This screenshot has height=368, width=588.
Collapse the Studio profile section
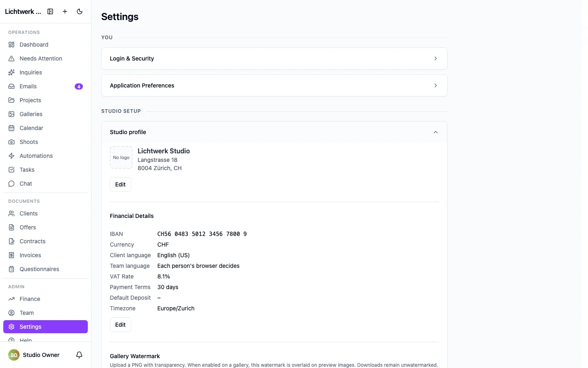[274, 132]
